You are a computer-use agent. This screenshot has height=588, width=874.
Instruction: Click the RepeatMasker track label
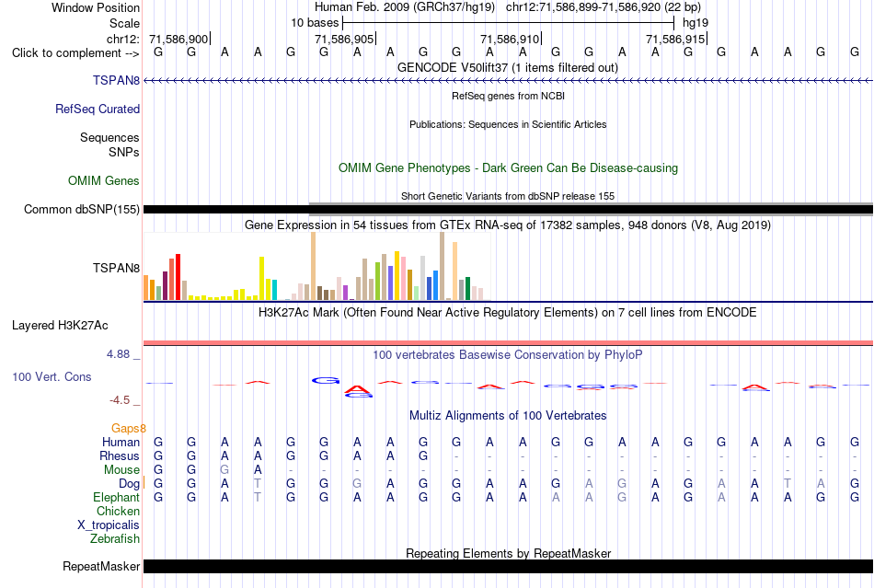[101, 566]
